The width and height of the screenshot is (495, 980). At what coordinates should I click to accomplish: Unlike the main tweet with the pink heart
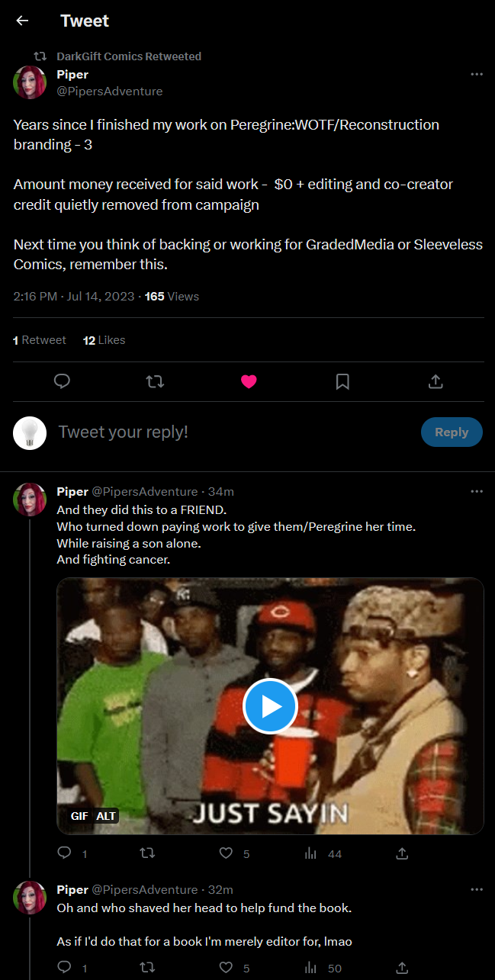(249, 381)
